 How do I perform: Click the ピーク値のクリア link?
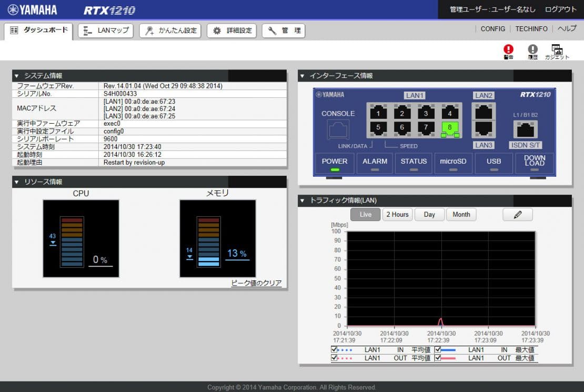(256, 283)
